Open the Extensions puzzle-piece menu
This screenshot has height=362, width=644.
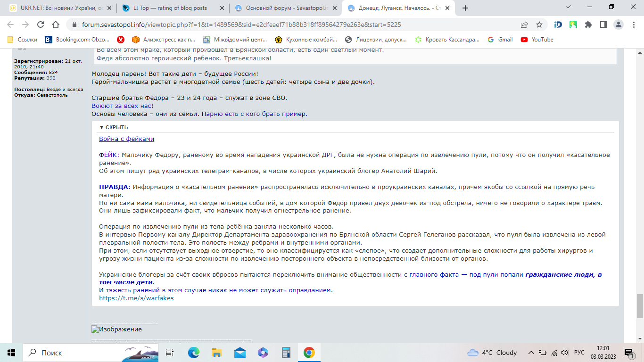[588, 25]
